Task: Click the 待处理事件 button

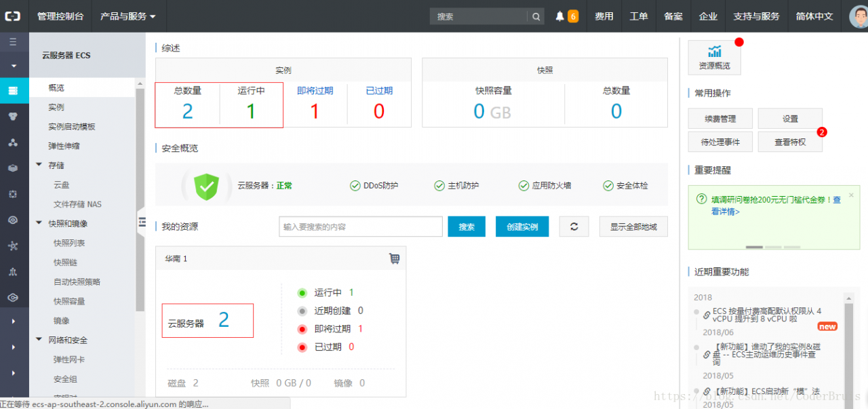Action: pyautogui.click(x=720, y=142)
